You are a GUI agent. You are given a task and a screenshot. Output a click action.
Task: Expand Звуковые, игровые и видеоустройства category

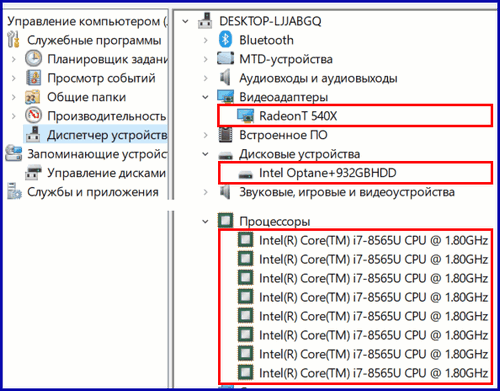(206, 192)
